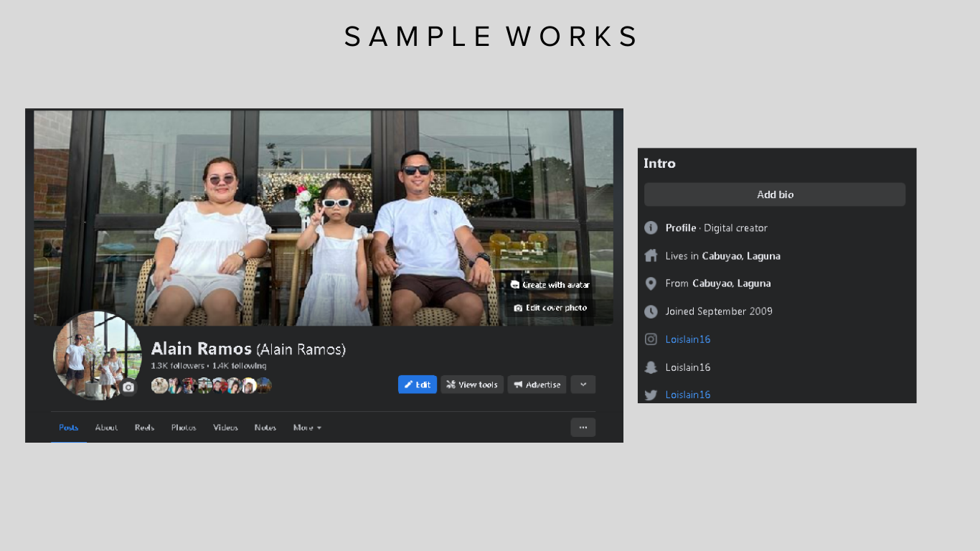
Task: Expand the chevron dropdown next to Advertise
Action: (x=583, y=385)
